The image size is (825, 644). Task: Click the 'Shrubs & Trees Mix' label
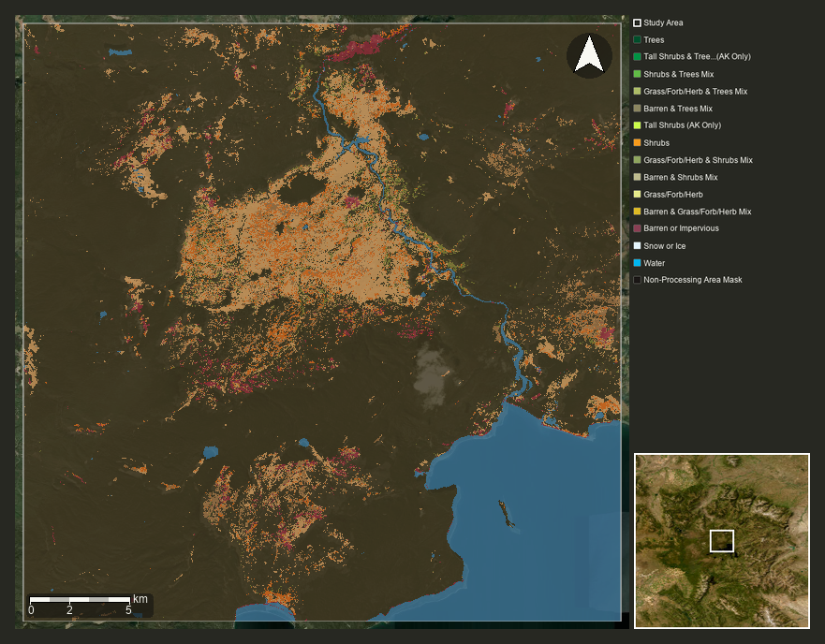pyautogui.click(x=678, y=74)
